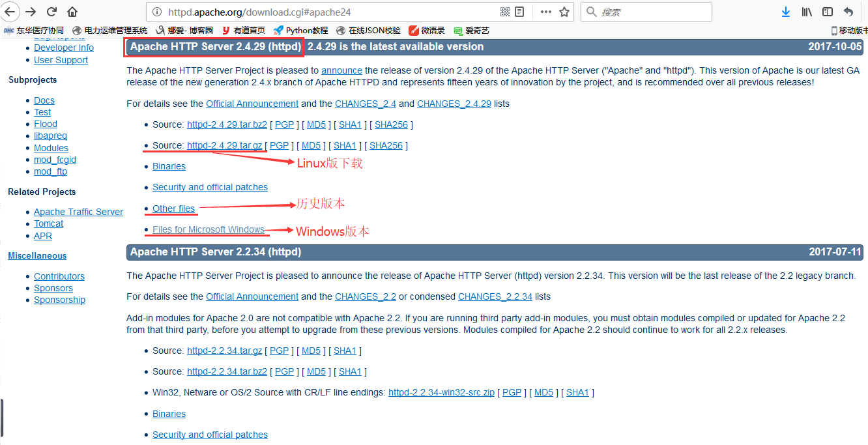Click the undo arrow toolbar icon
The image size is (868, 445).
[x=848, y=12]
